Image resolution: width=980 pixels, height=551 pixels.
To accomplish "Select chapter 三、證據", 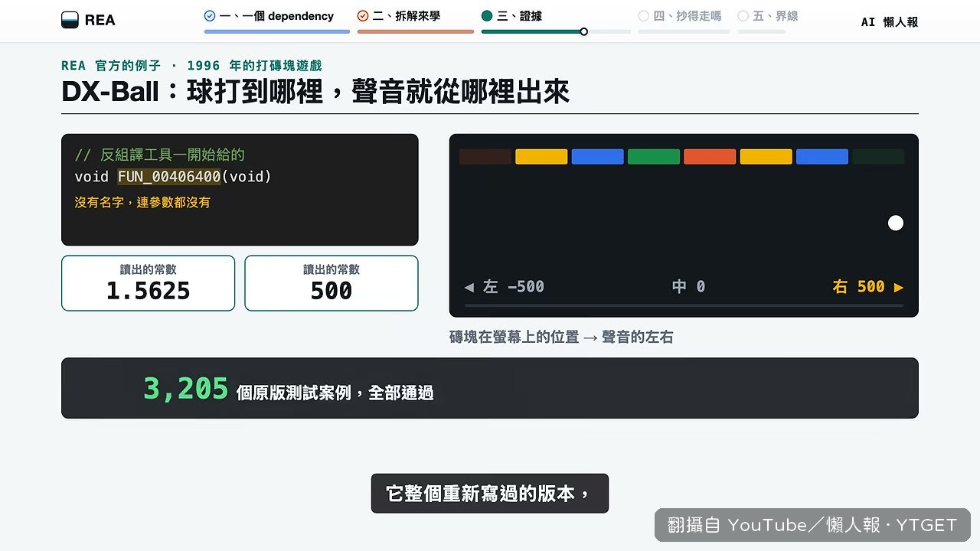I will point(511,15).
